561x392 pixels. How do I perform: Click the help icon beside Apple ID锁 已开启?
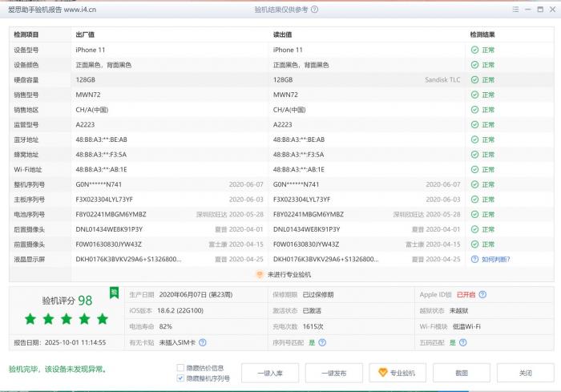(482, 295)
